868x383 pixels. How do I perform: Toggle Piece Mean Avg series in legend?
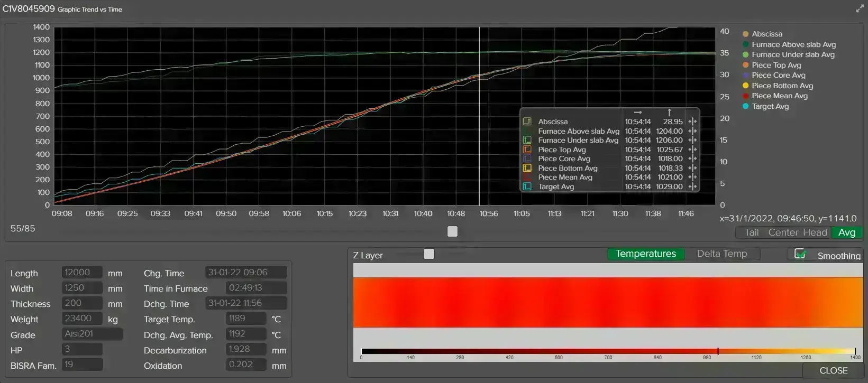click(775, 96)
